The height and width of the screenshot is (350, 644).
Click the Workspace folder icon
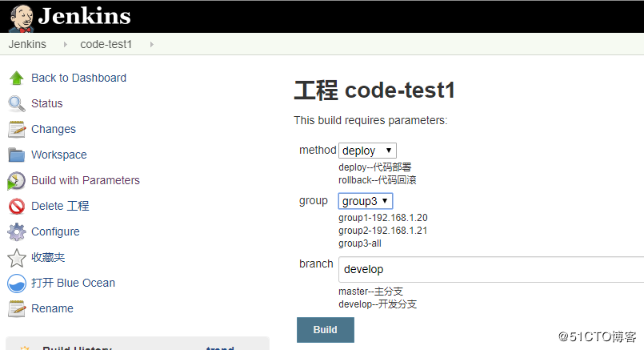(x=17, y=155)
